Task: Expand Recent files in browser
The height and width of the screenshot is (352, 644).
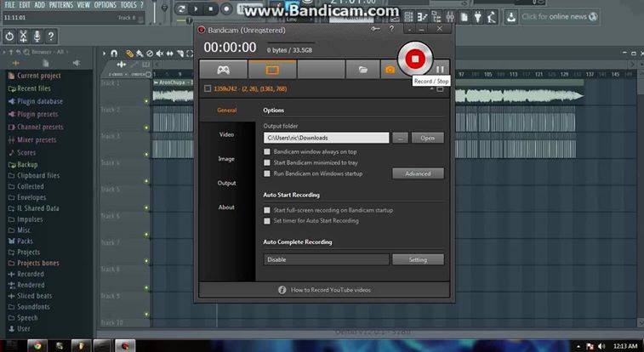Action: coord(29,88)
